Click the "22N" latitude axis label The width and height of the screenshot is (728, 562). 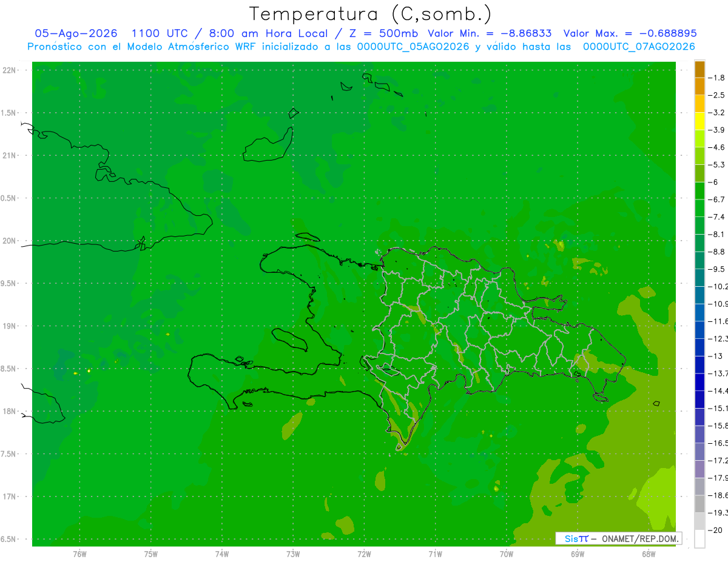click(8, 70)
